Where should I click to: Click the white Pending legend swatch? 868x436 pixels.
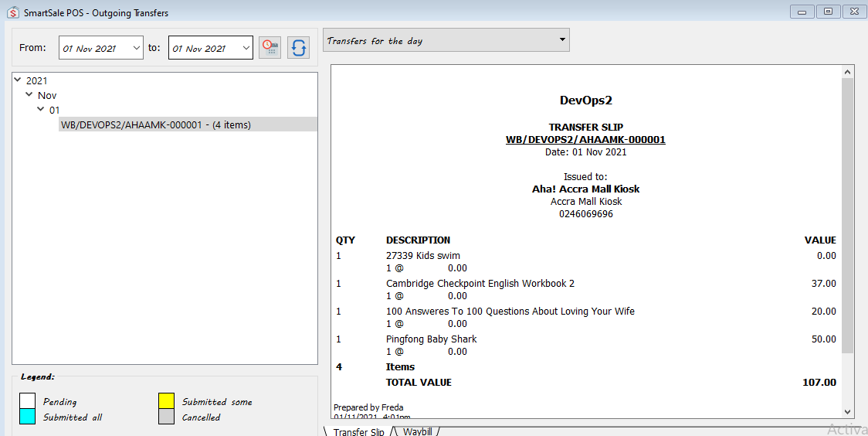(27, 401)
